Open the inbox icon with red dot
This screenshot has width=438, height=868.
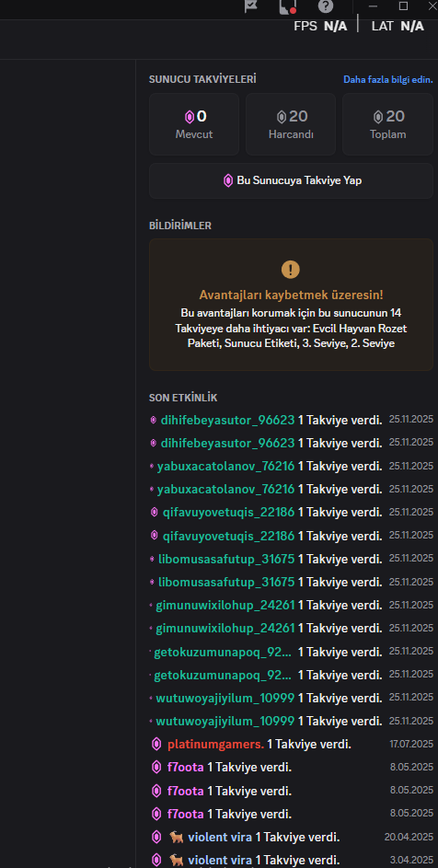[x=288, y=6]
